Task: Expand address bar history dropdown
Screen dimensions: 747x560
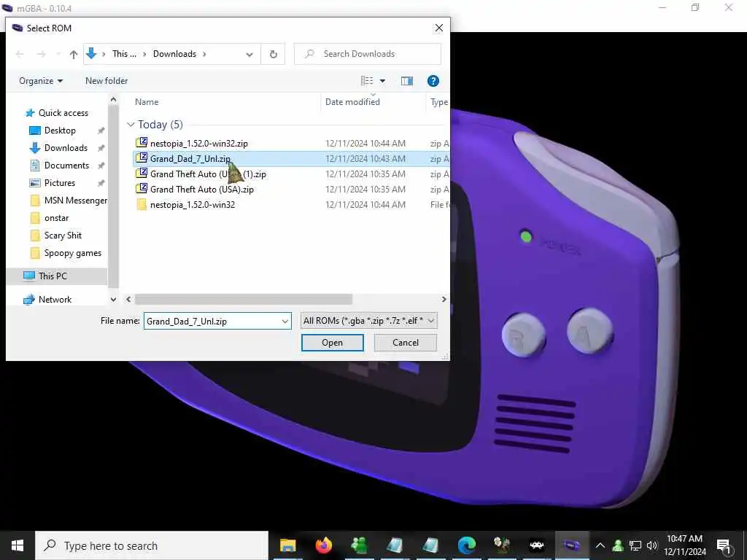Action: (x=249, y=54)
